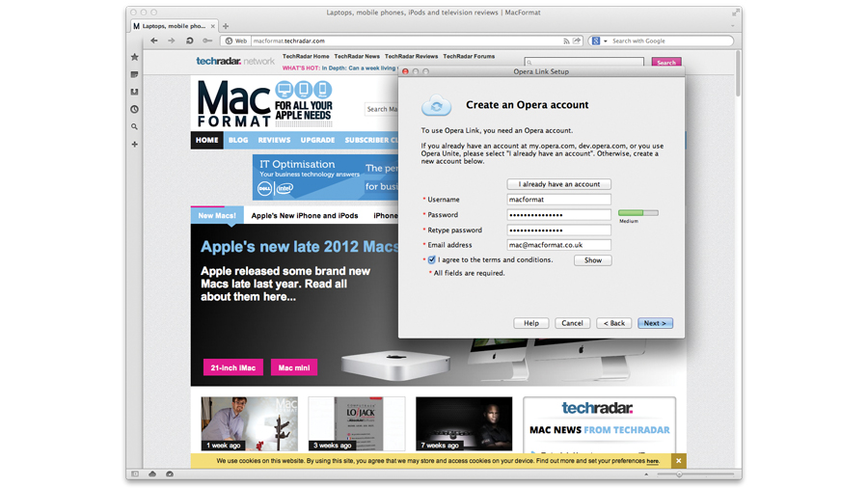Screen dimensions: 868x488
Task: Click the cookie preferences here link
Action: (x=653, y=461)
